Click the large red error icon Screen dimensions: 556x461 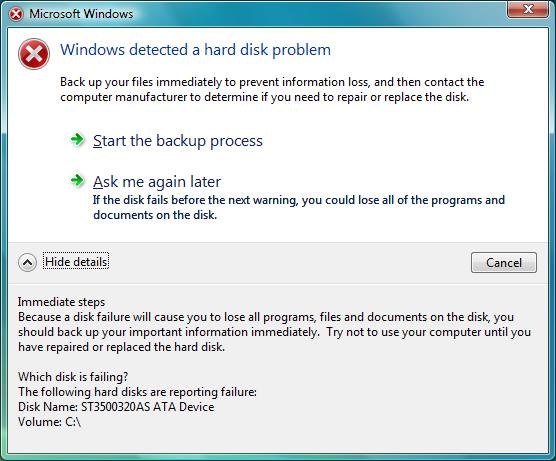click(x=34, y=54)
